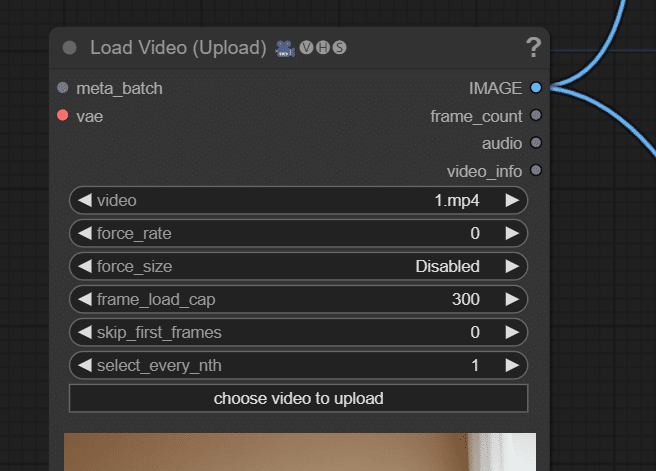Decrease frame_load_cap with left arrow
Viewport: 656px width, 471px height.
pyautogui.click(x=85, y=299)
